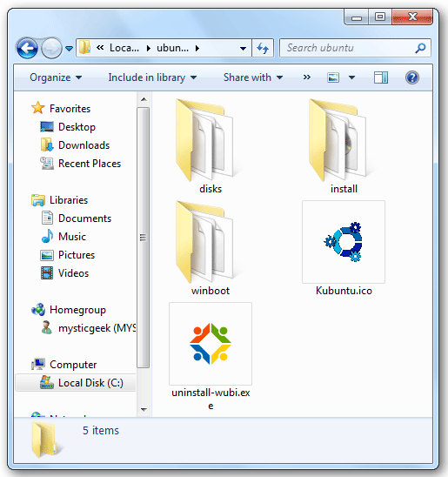Click the Pictures landscape icon
The image size is (448, 477).
click(47, 255)
